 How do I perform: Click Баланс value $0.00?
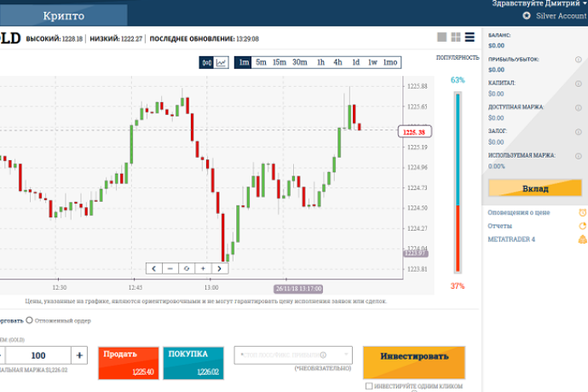pos(496,46)
